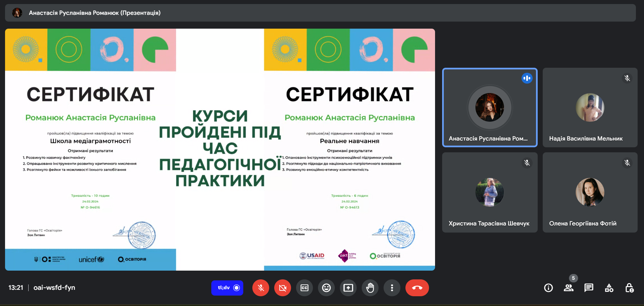
Task: Open the emoji reactions panel
Action: [326, 288]
